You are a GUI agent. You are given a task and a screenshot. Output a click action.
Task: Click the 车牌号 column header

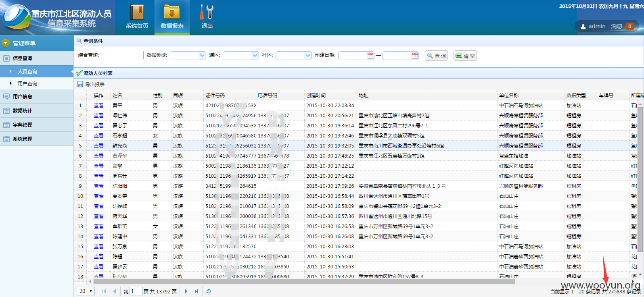point(613,96)
